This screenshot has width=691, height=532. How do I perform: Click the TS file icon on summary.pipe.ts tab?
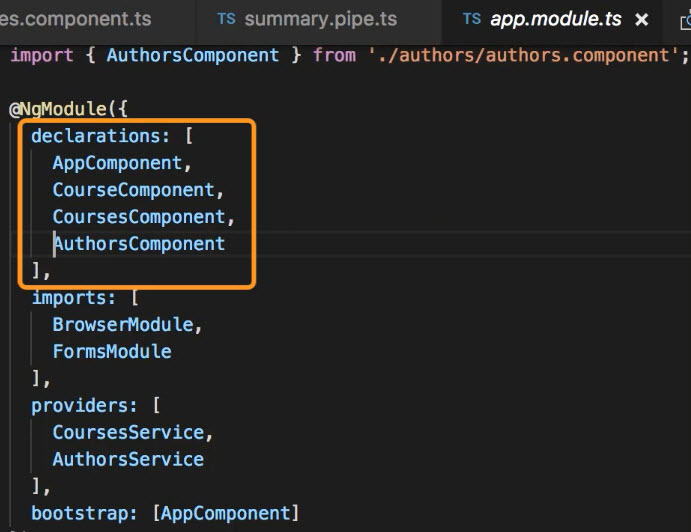pyautogui.click(x=227, y=19)
